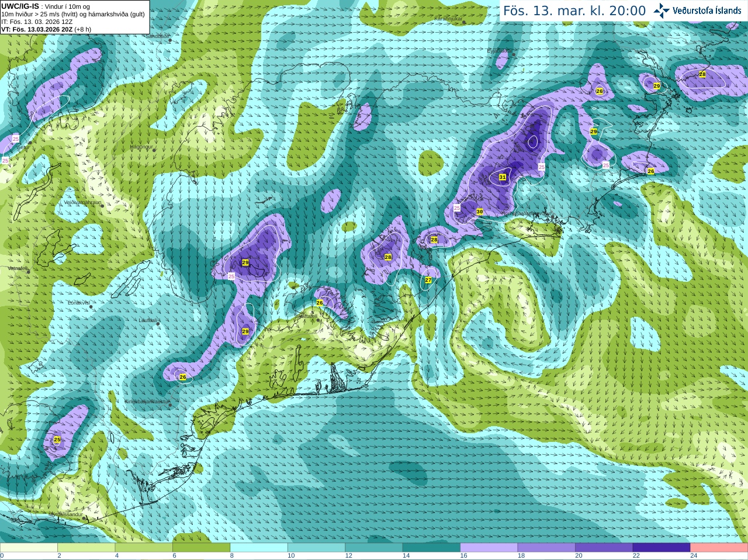Click the Veðurstofa Íslands logo
The width and height of the screenshot is (748, 560).
coord(697,11)
